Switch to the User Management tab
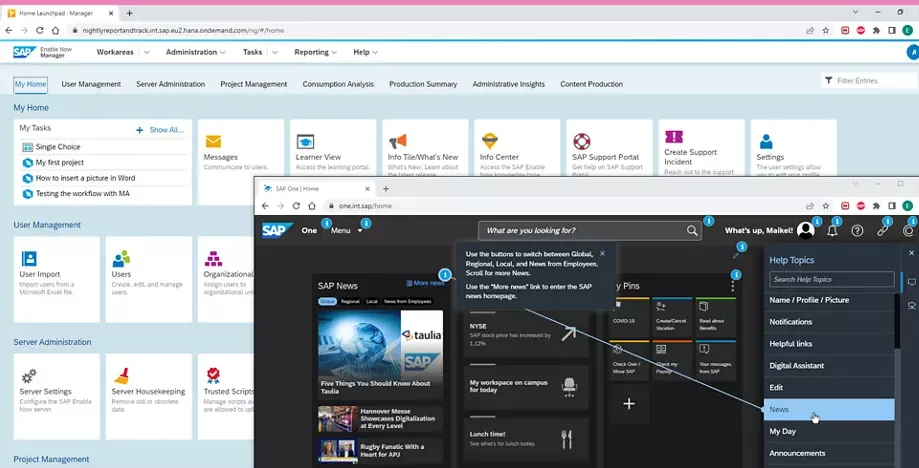 (91, 84)
